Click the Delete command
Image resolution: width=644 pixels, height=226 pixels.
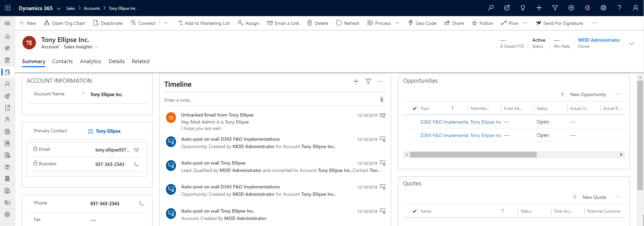pos(318,23)
